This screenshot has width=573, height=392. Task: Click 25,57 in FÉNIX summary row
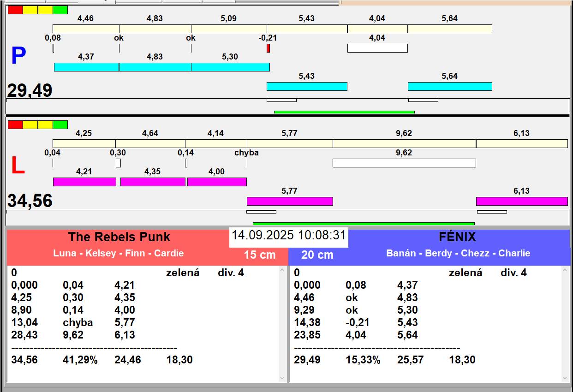[x=411, y=360]
